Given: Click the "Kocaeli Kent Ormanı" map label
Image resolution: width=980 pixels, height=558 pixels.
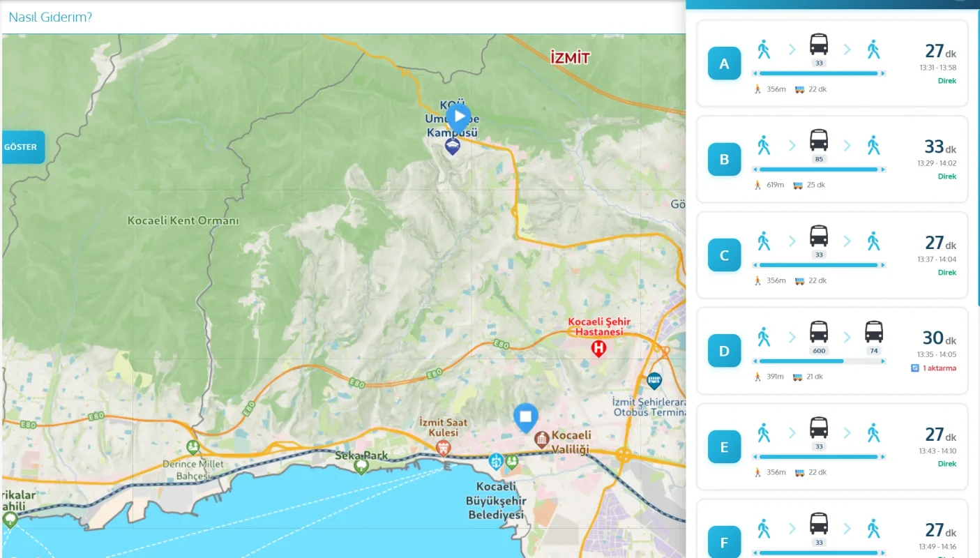Looking at the screenshot, I should click(183, 220).
